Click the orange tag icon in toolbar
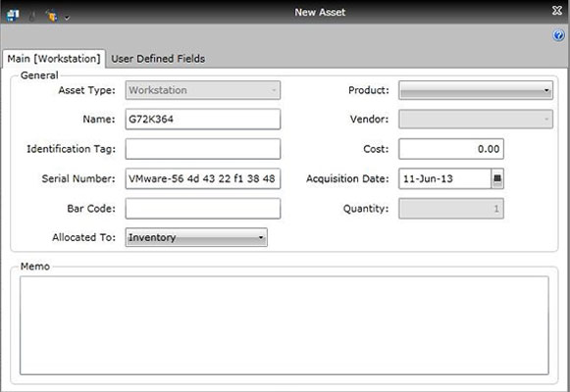This screenshot has height=392, width=570. point(52,16)
